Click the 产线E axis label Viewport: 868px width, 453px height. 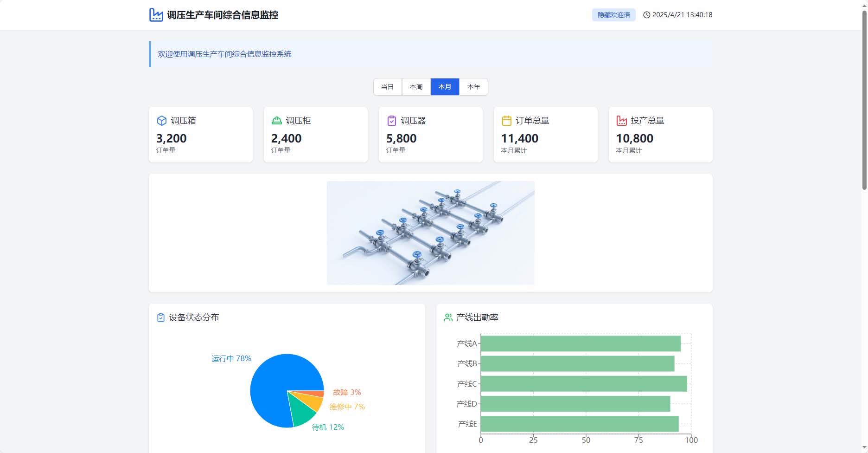click(467, 424)
